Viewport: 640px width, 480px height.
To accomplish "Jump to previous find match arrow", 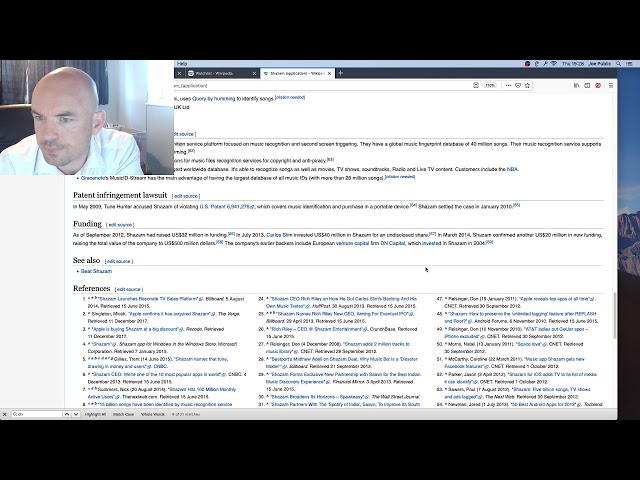I will [x=67, y=414].
